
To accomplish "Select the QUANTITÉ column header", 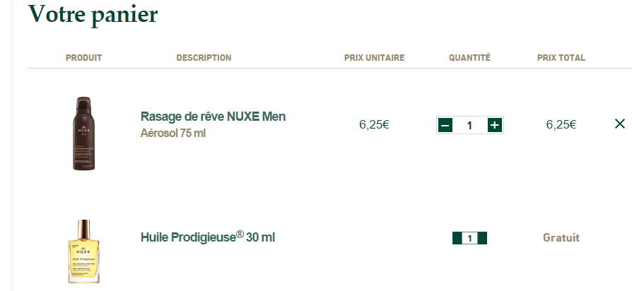I will [x=469, y=58].
